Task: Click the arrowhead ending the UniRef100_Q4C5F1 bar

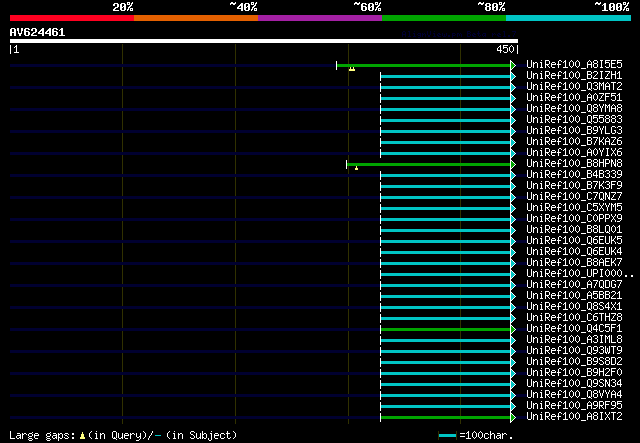Action: click(513, 329)
